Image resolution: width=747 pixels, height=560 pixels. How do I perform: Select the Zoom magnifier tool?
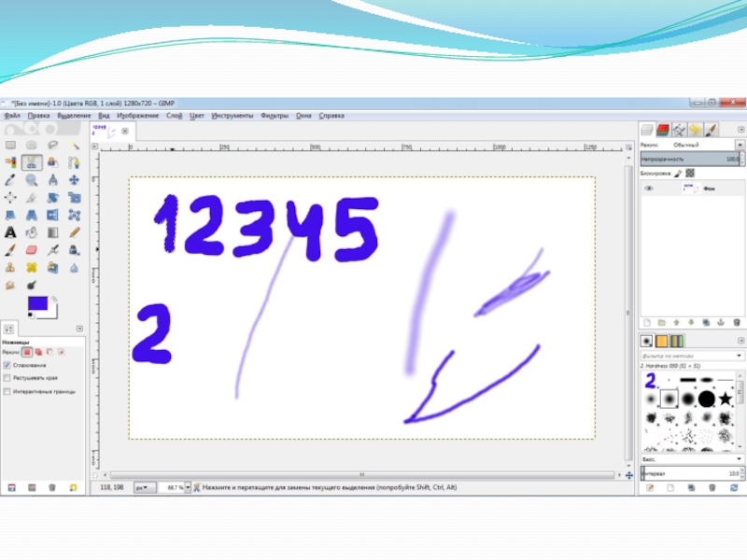[x=32, y=180]
